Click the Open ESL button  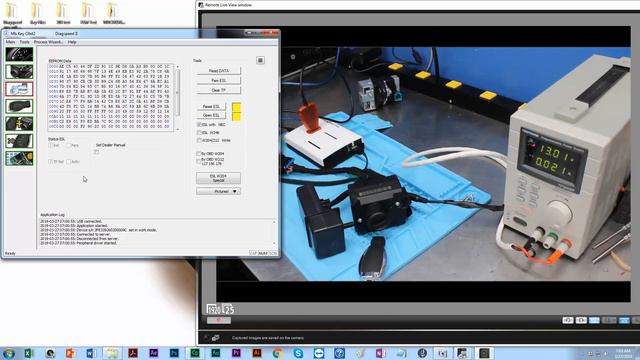coord(211,116)
